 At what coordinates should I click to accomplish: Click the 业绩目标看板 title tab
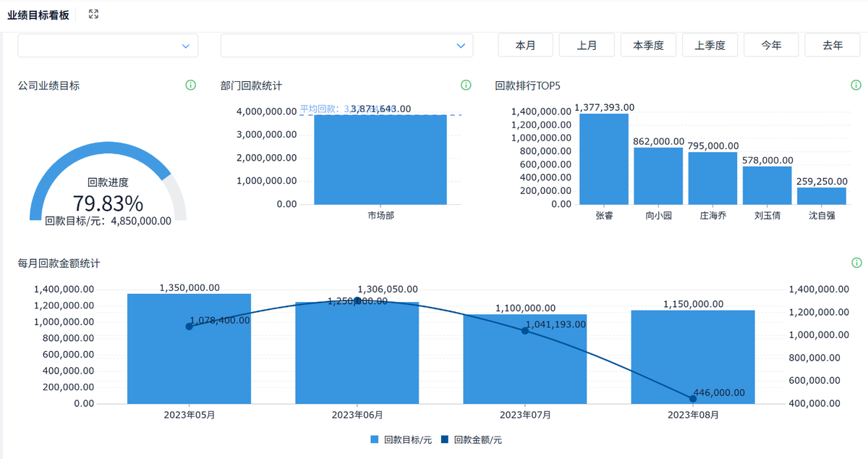click(x=38, y=14)
